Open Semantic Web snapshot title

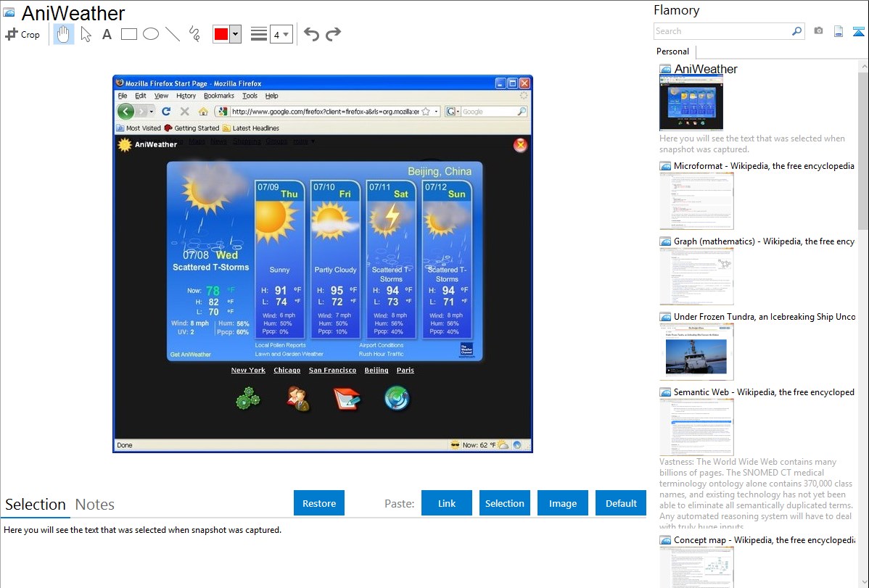click(764, 392)
